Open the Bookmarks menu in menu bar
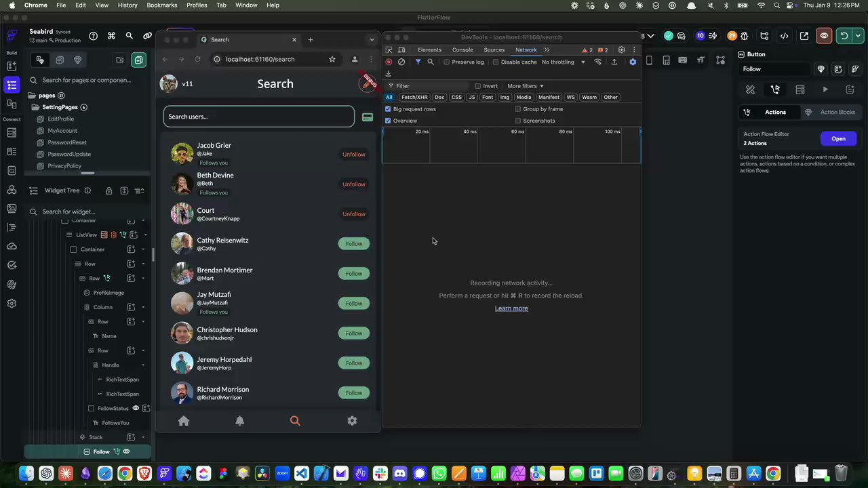The image size is (868, 488). [162, 5]
